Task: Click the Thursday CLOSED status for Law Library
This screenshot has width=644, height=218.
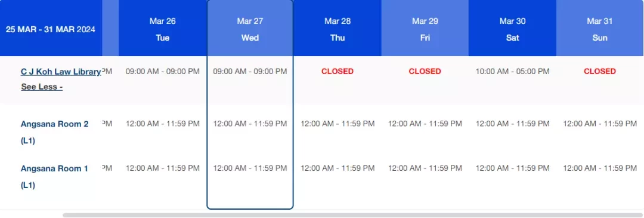Action: [338, 71]
